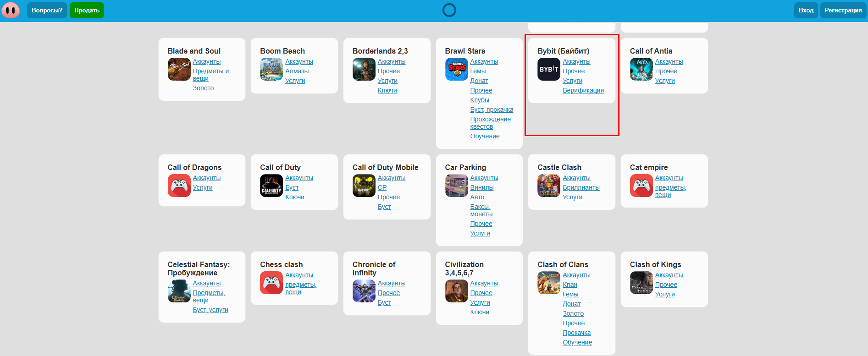Open Буст, прокачка under Brawl Stars
The width and height of the screenshot is (868, 356).
492,110
